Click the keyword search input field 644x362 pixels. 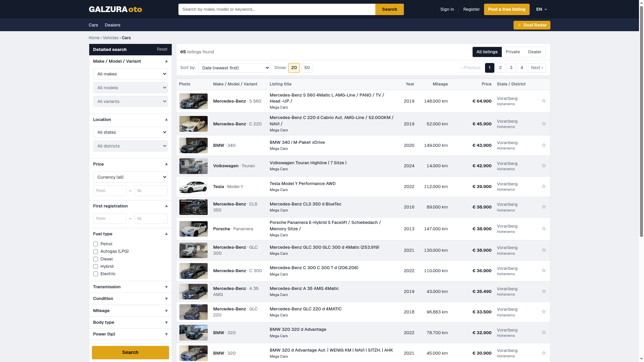(277, 9)
